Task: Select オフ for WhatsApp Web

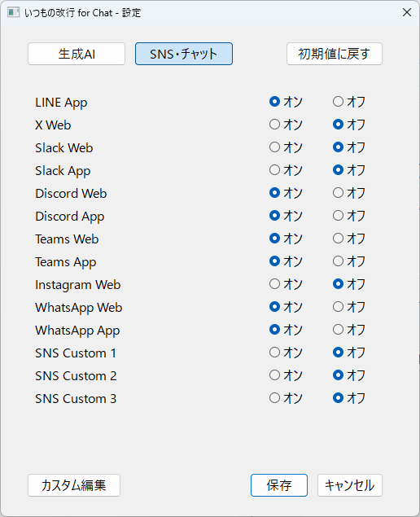Action: (349, 307)
